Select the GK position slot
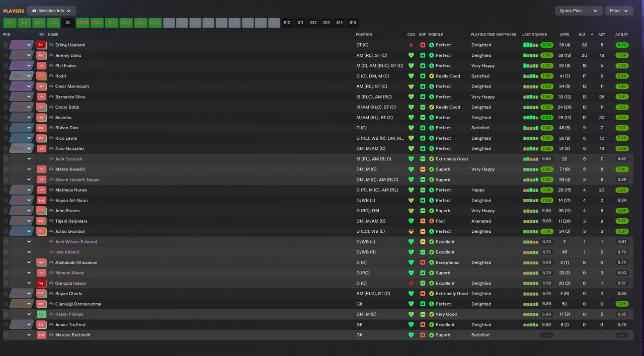The image size is (644, 356). coord(10,23)
